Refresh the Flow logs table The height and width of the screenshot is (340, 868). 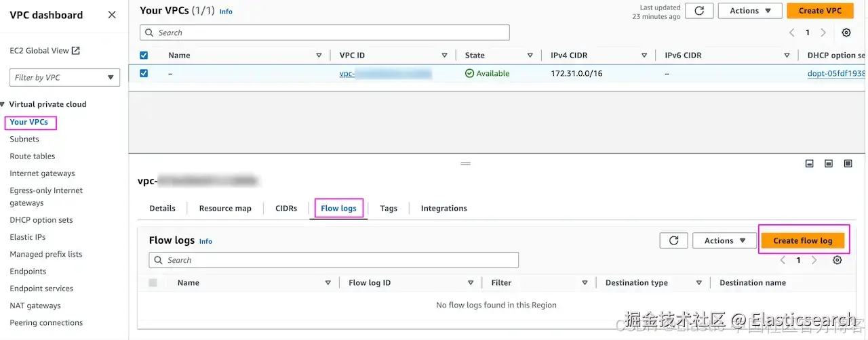[x=673, y=240]
